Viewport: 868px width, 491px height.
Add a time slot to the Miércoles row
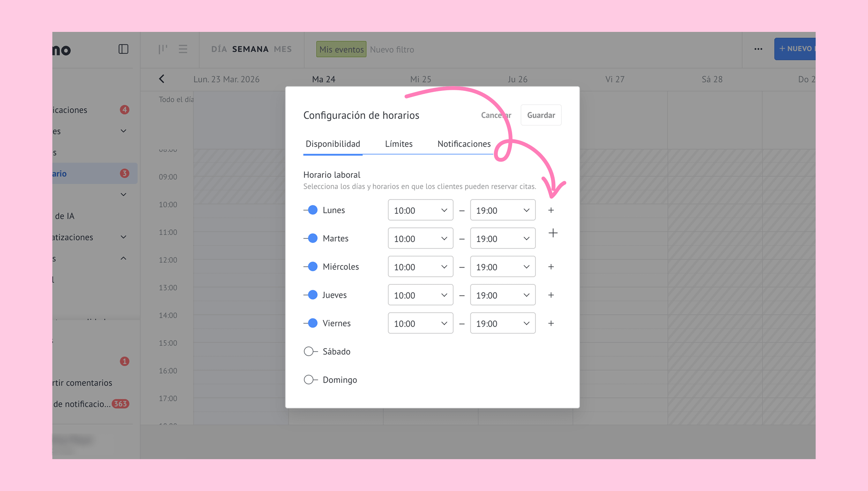pyautogui.click(x=551, y=267)
